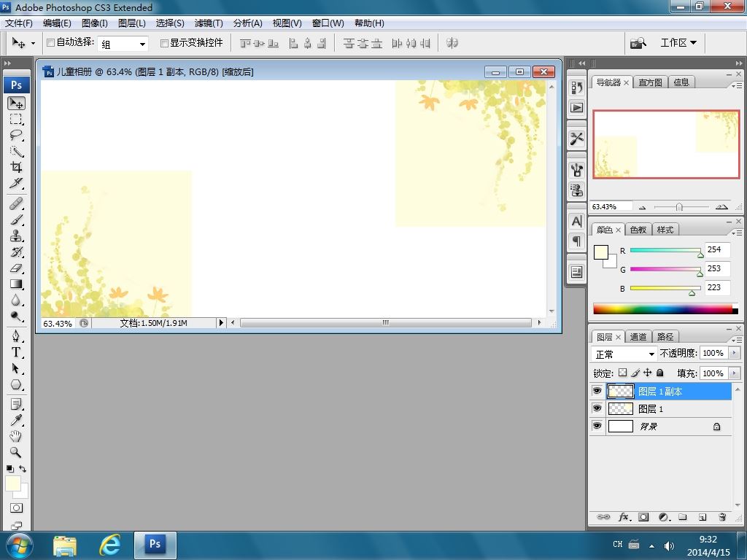Select the Hand tool

[16, 436]
